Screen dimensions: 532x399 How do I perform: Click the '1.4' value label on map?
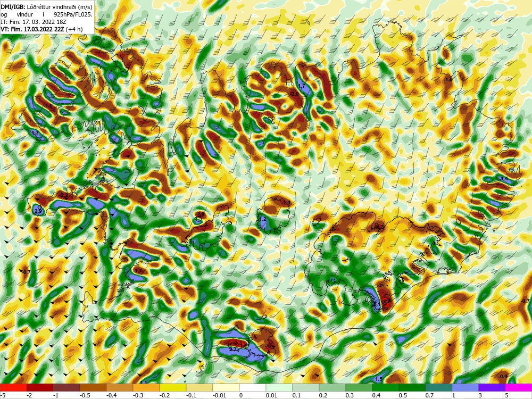click(x=504, y=178)
